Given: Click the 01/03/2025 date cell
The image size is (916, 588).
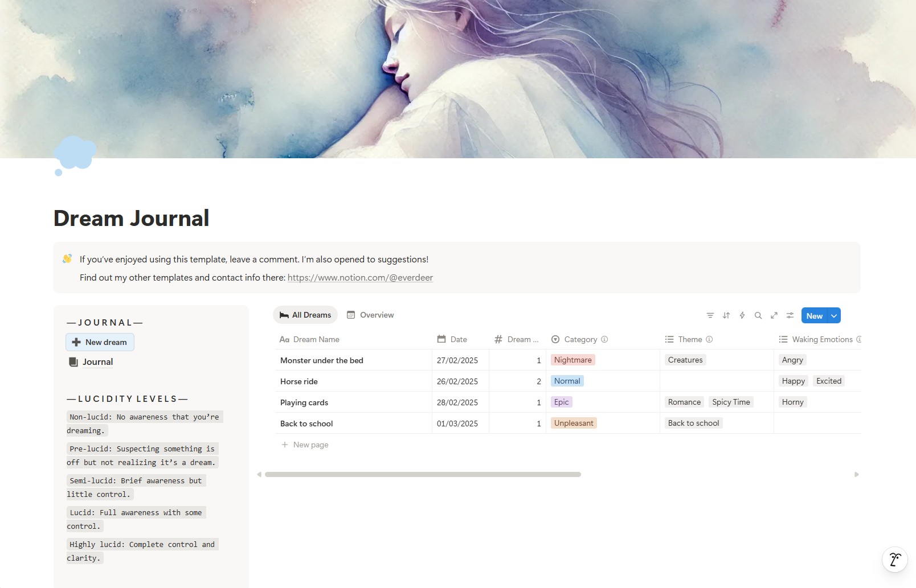Looking at the screenshot, I should click(460, 423).
